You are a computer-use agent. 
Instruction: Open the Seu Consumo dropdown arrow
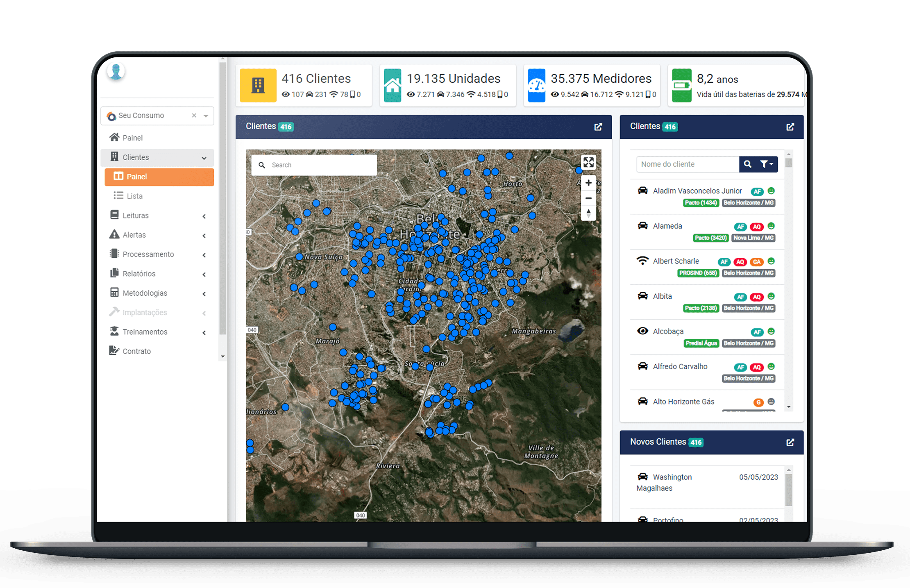[206, 116]
